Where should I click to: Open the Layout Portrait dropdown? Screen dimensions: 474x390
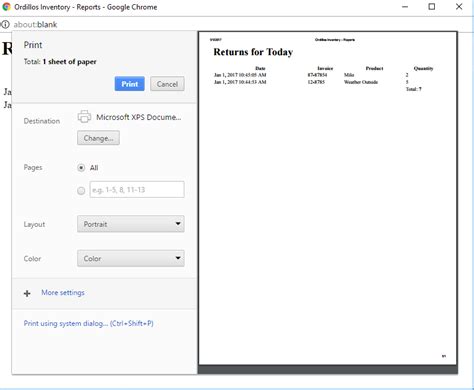click(x=131, y=224)
